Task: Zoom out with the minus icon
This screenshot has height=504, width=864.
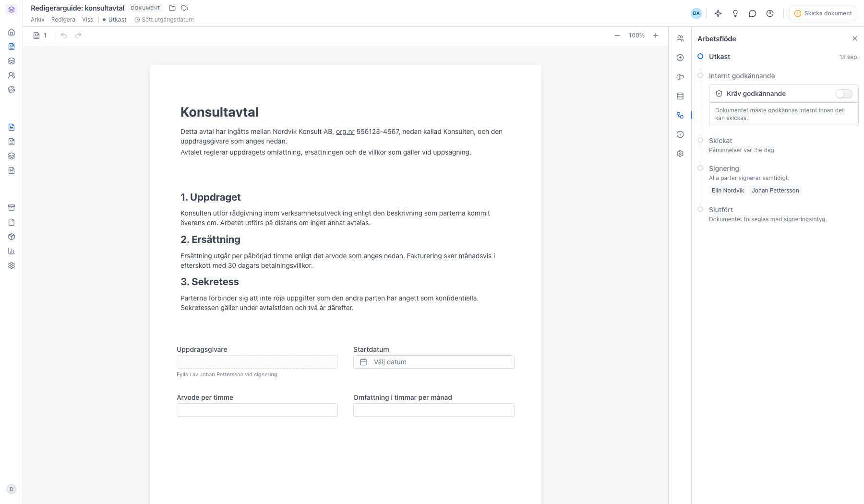Action: point(617,36)
